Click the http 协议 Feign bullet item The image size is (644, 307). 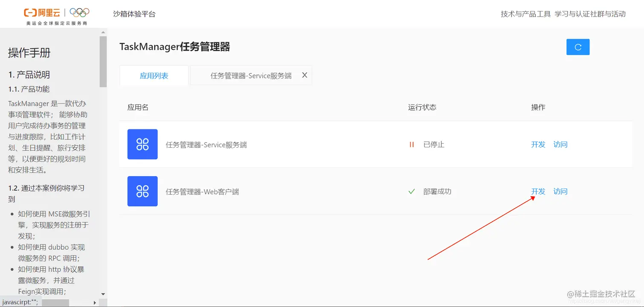(51, 280)
